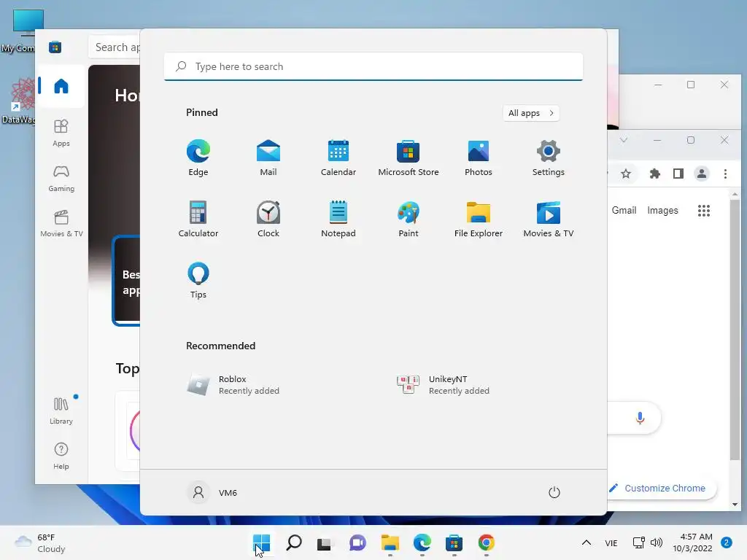Focus the Type here to search field

(373, 66)
